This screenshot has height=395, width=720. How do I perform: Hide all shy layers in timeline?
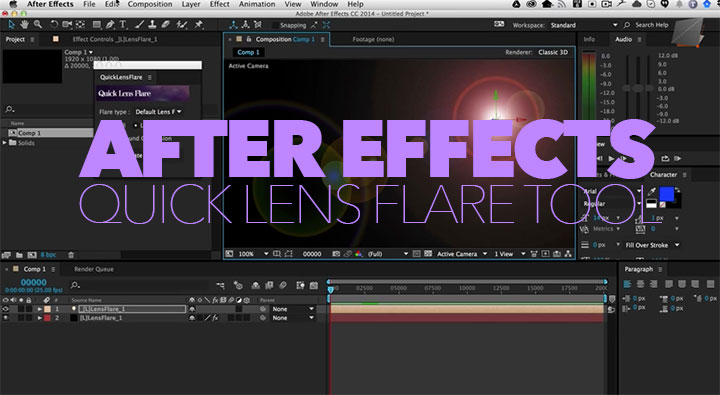(x=256, y=286)
